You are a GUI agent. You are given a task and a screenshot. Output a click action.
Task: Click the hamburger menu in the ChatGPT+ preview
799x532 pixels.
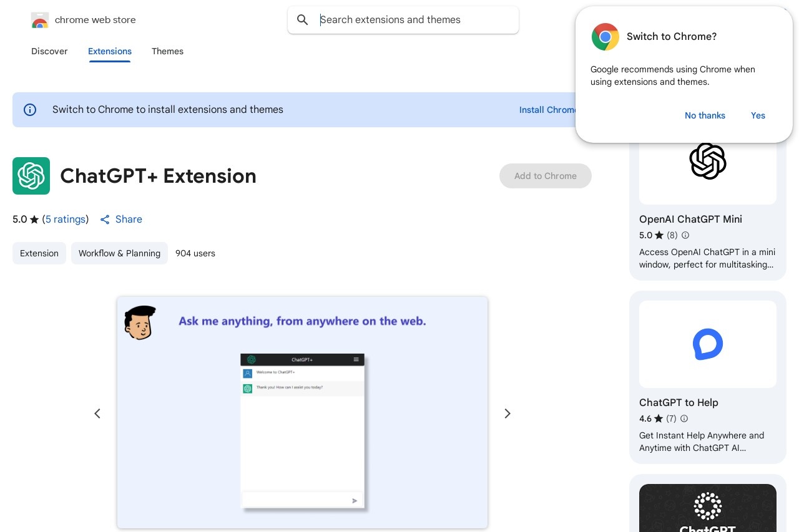coord(356,359)
